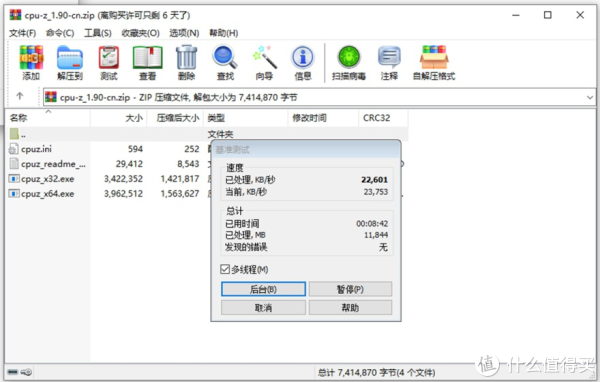This screenshot has height=382, width=600.
Task: Click the 删除 (Delete) trash icon
Action: (186, 57)
